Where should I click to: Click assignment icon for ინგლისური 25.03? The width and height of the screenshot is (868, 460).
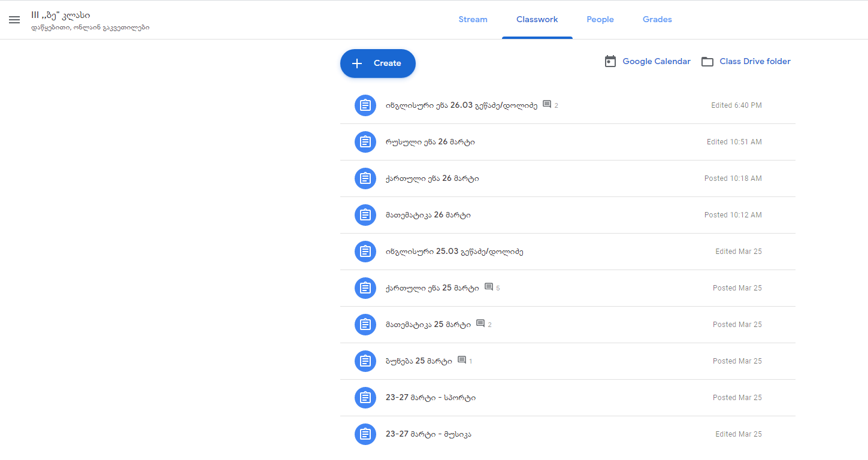[x=365, y=252]
